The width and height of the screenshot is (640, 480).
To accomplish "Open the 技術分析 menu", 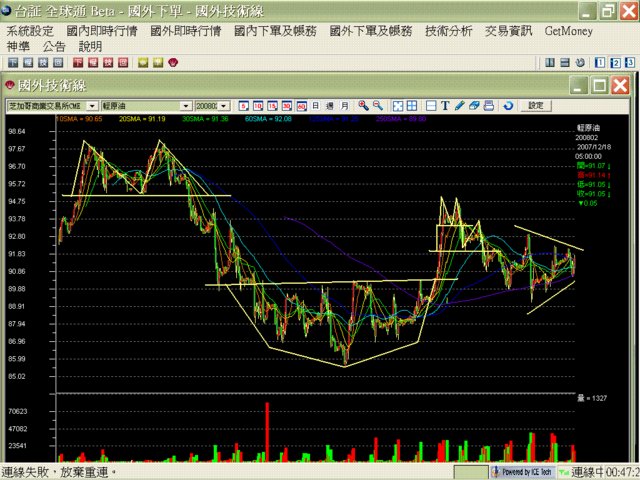I will click(449, 31).
